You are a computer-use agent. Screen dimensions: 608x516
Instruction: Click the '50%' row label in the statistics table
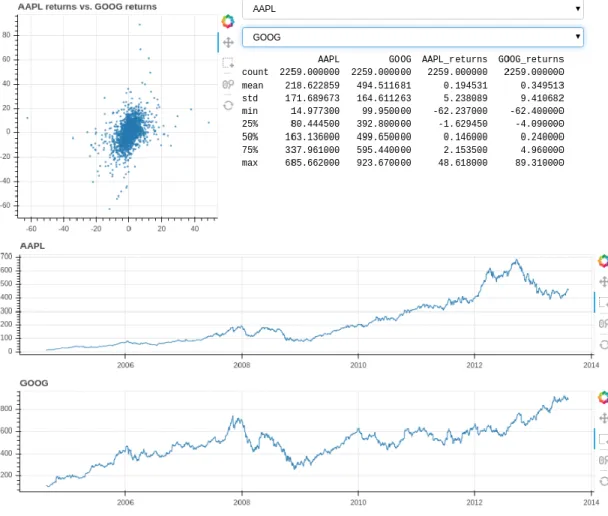click(x=250, y=137)
